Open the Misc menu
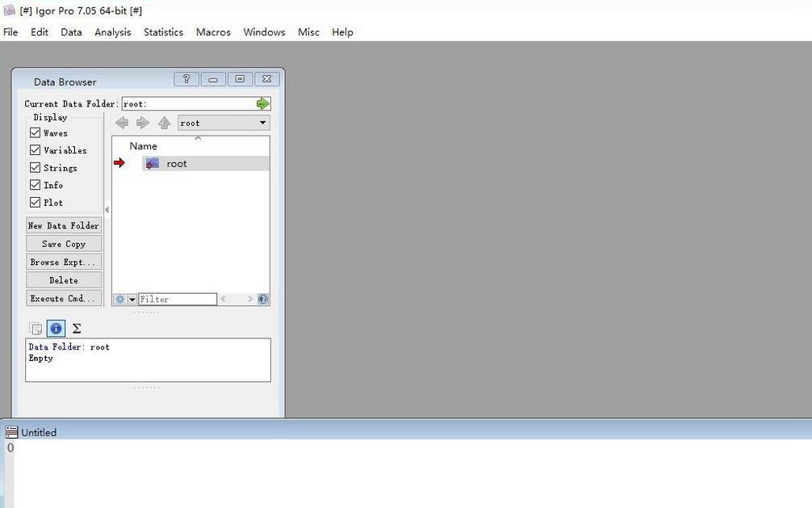 tap(308, 32)
